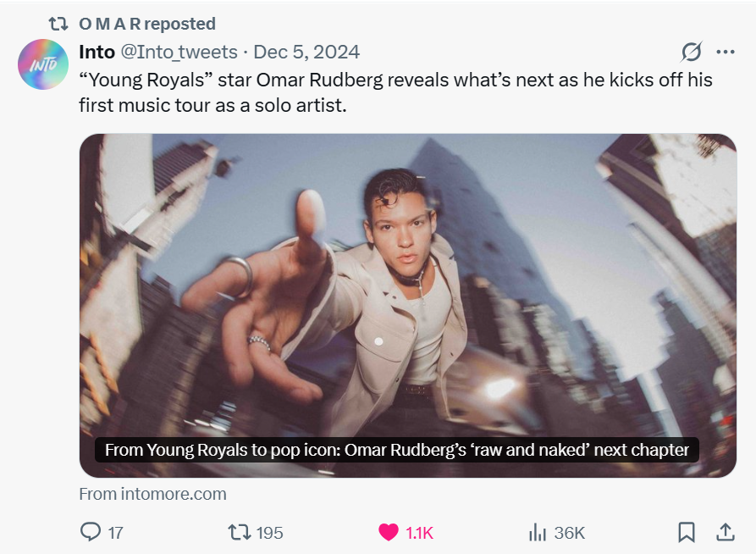Image resolution: width=756 pixels, height=554 pixels.
Task: Open view analytics bar chart icon
Action: (537, 532)
